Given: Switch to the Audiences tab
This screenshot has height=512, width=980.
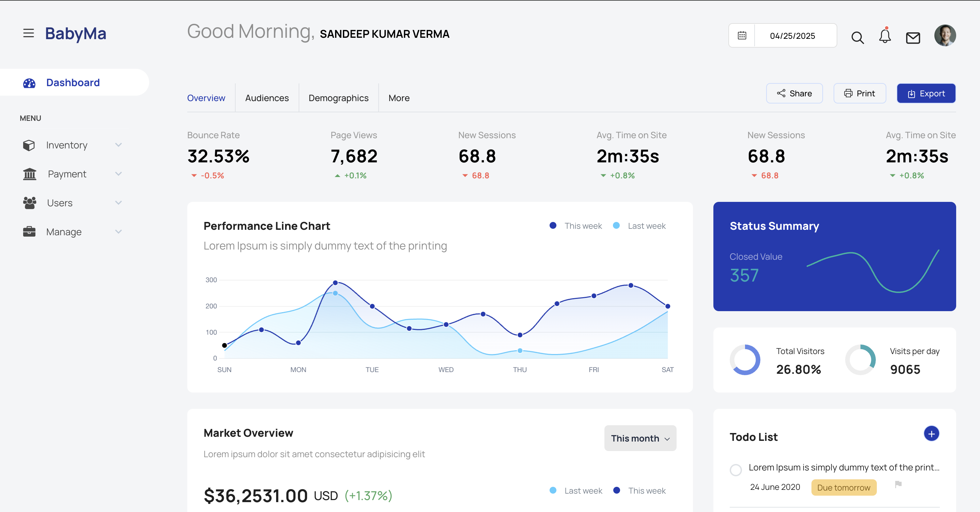Looking at the screenshot, I should tap(267, 98).
